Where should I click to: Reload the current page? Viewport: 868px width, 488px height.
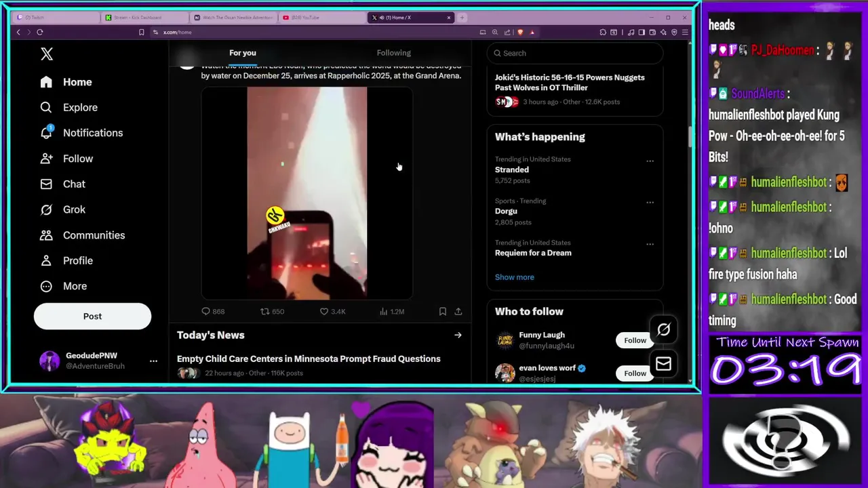40,32
